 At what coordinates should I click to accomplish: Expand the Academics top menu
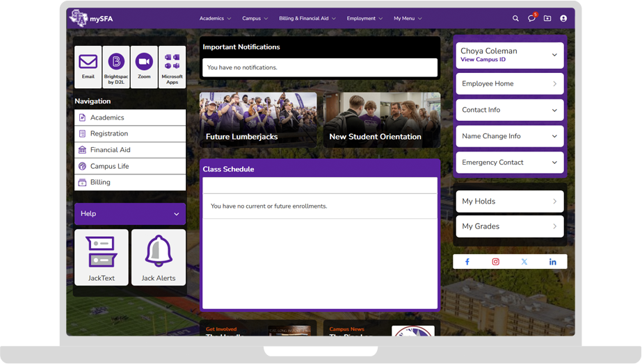pyautogui.click(x=215, y=19)
